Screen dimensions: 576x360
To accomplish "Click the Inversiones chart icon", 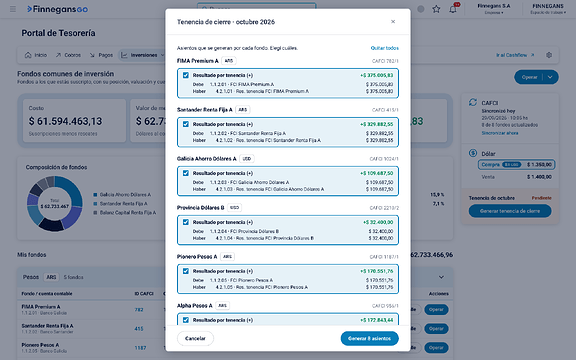I will (124, 55).
